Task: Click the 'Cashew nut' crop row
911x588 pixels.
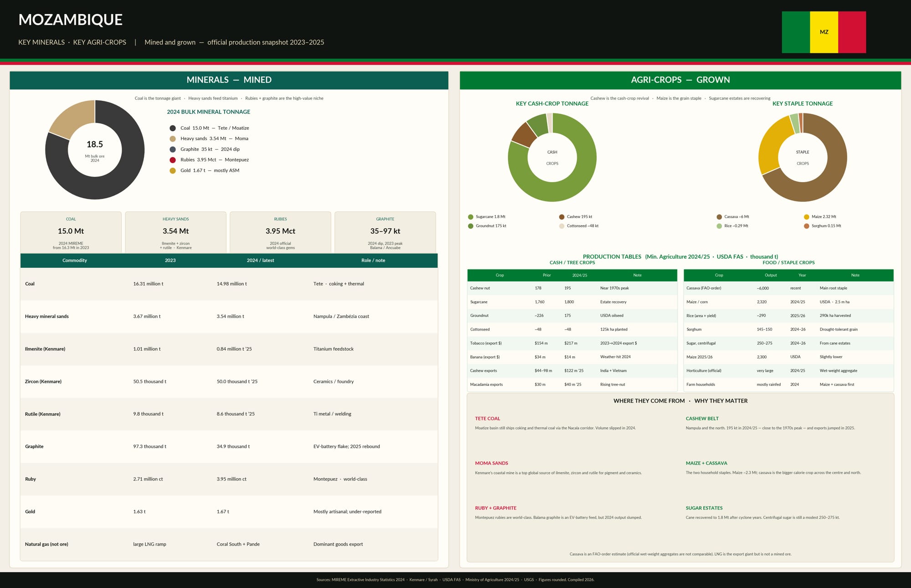Action: 572,288
